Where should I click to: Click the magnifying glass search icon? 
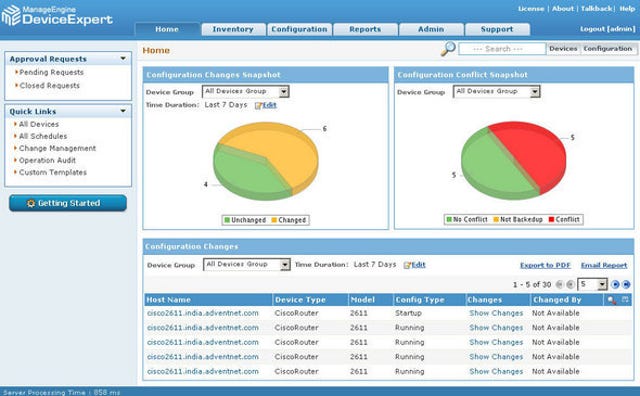click(448, 49)
